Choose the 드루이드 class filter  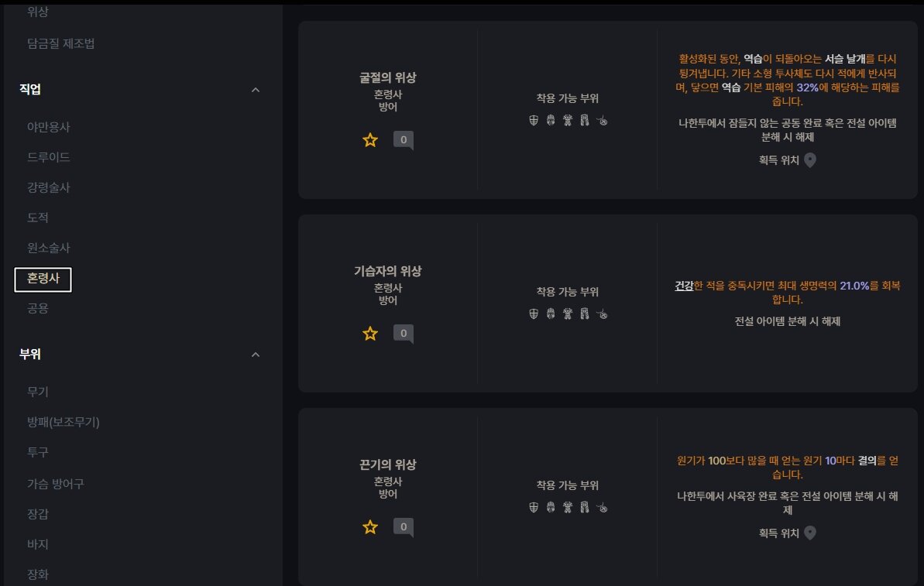pyautogui.click(x=48, y=157)
